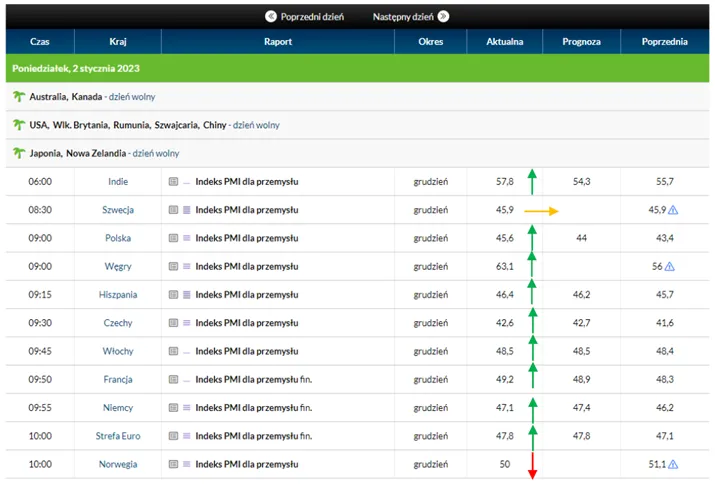Click revision warning icon next to 51,1 previous
The image size is (715, 485).
click(x=673, y=464)
